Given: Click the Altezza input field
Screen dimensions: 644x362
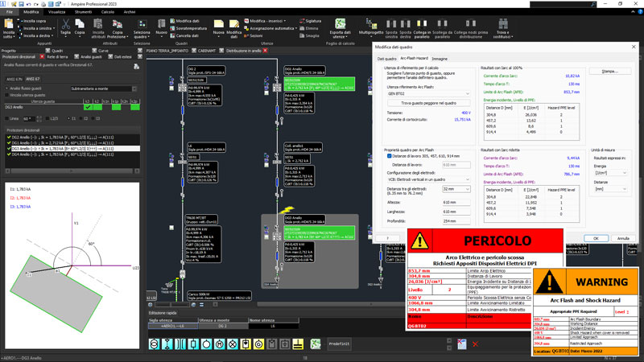Looking at the screenshot, I should (x=456, y=203).
